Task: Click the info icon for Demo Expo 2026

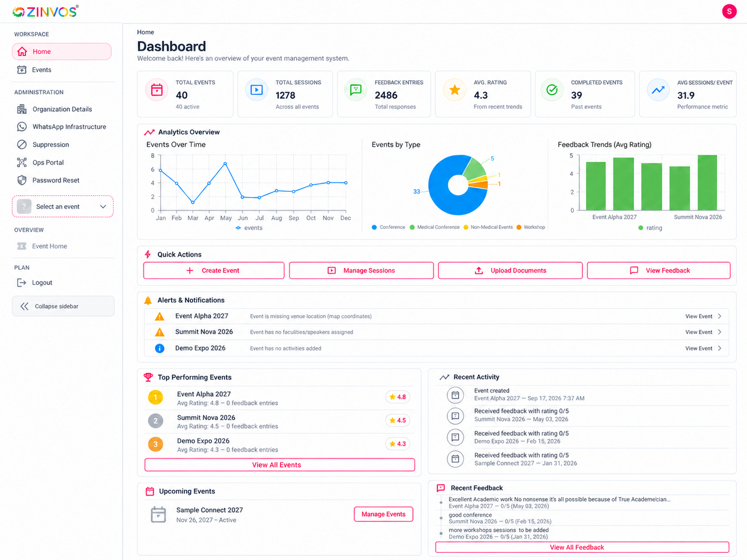Action: click(x=160, y=349)
